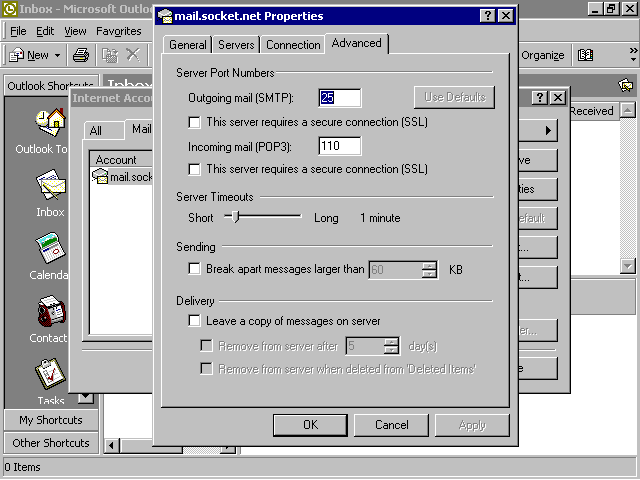Switch to the General tab
The width and height of the screenshot is (640, 480).
tap(188, 44)
